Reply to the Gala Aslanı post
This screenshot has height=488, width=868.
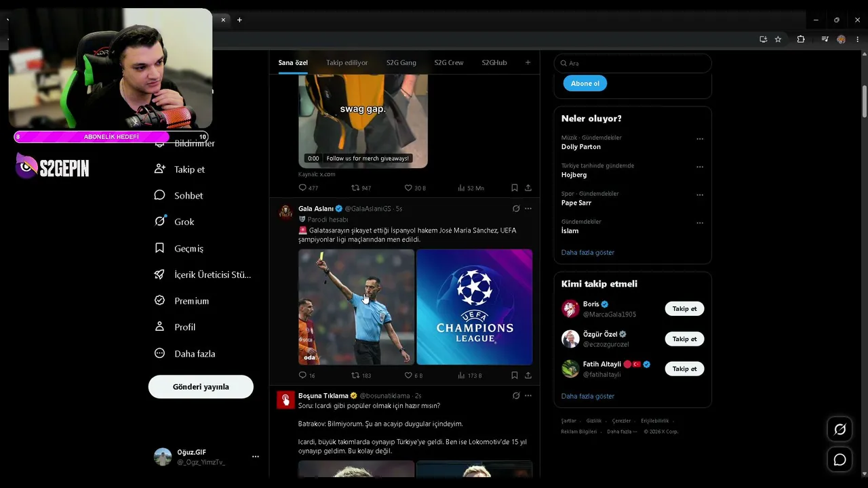302,375
